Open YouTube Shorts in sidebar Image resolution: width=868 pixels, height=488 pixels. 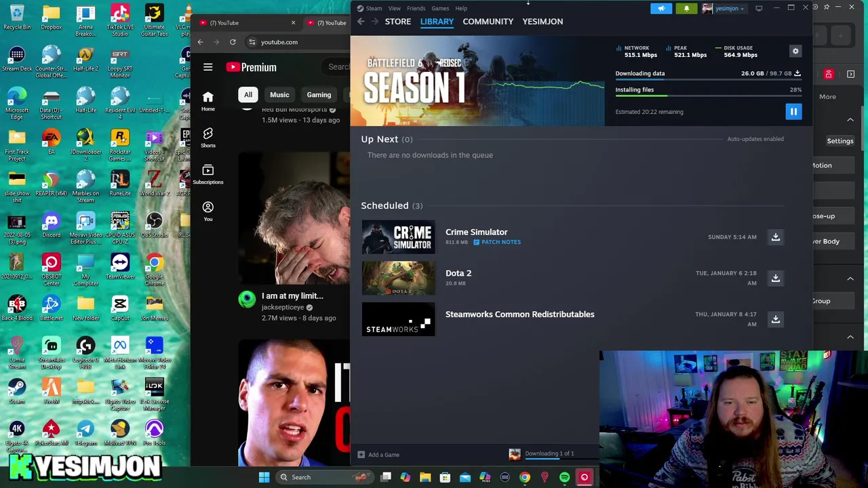pyautogui.click(x=208, y=137)
